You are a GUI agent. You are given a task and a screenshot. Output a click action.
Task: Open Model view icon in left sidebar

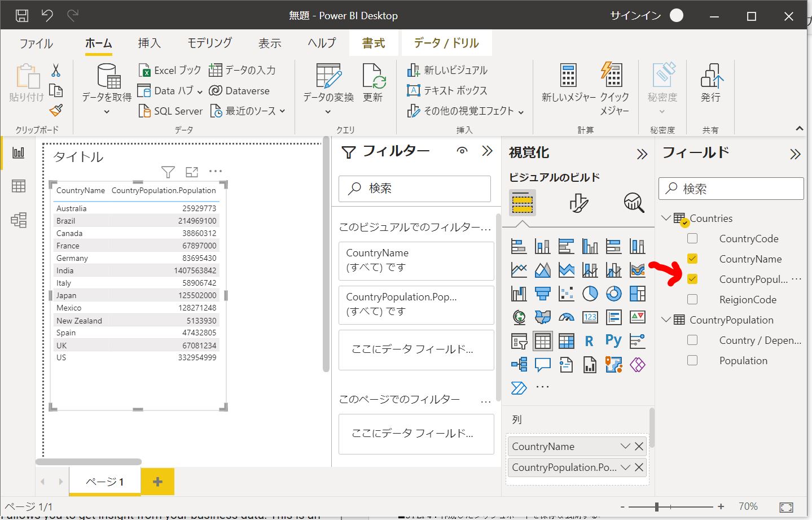click(19, 220)
